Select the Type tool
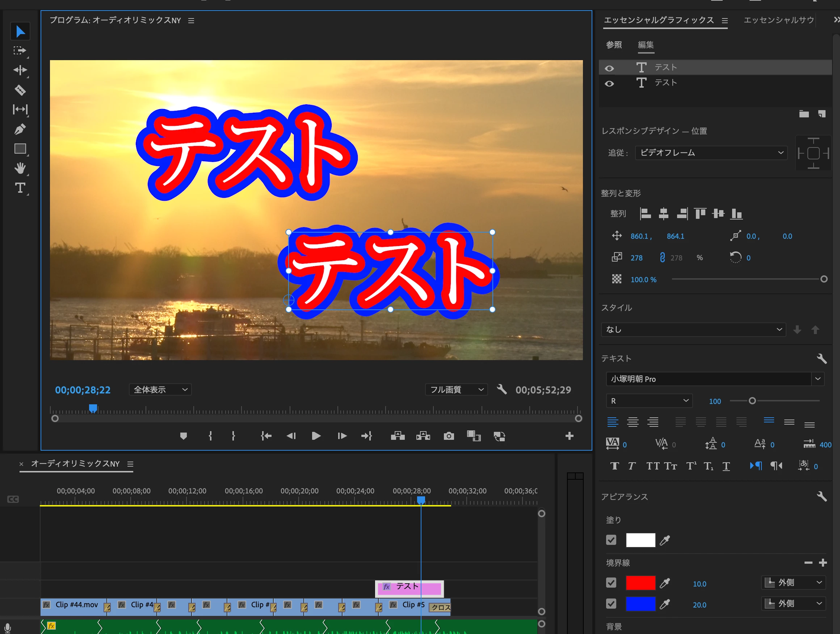The width and height of the screenshot is (840, 634). pyautogui.click(x=20, y=188)
